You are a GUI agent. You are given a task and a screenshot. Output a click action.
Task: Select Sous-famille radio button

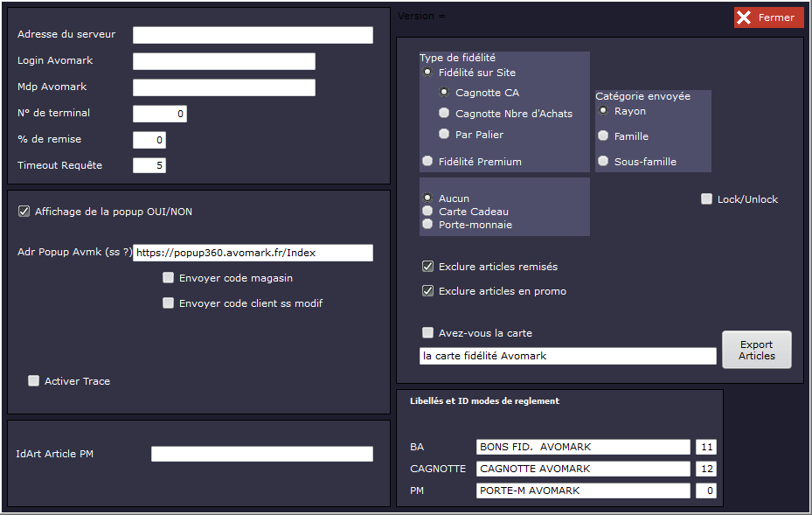[x=603, y=161]
